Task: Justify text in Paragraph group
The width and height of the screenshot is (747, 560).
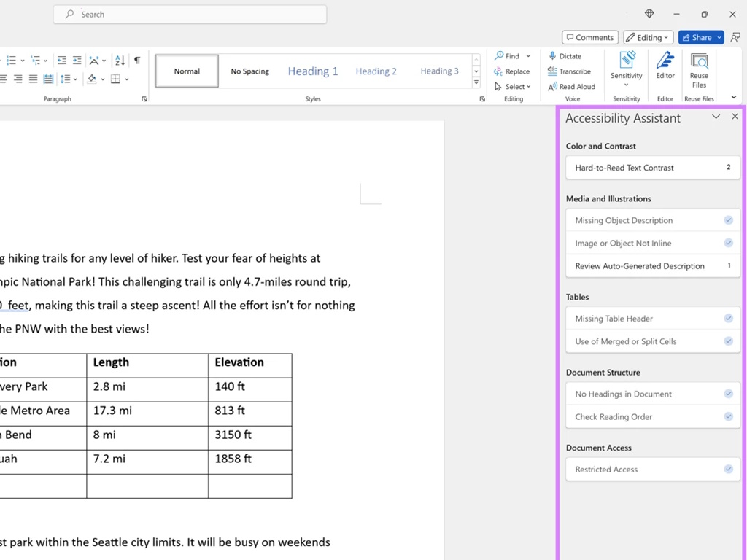Action: point(33,79)
